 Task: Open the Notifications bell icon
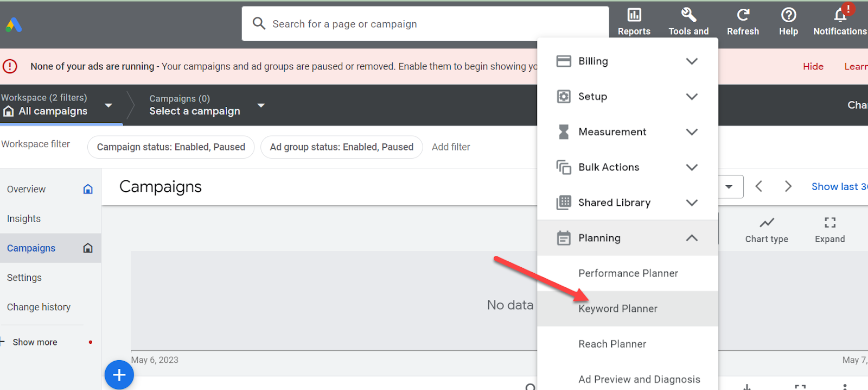[x=841, y=14]
